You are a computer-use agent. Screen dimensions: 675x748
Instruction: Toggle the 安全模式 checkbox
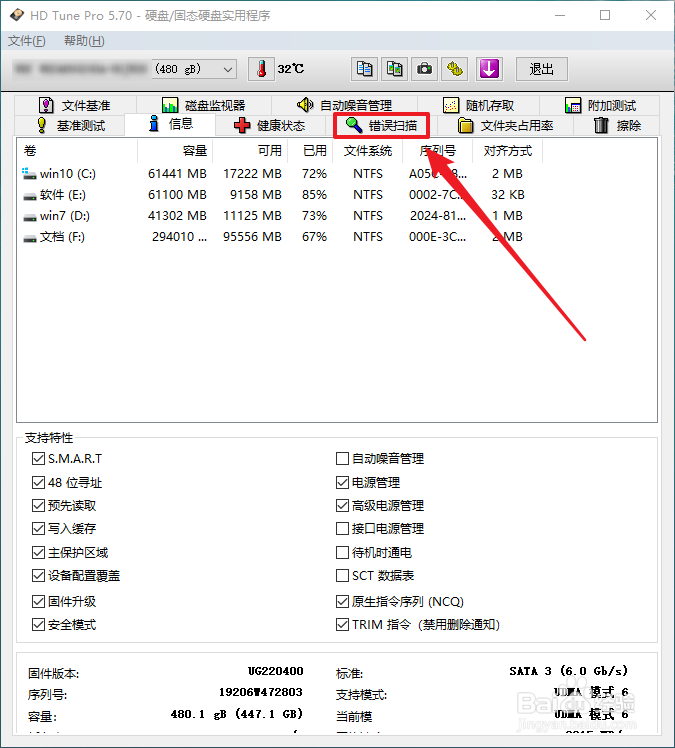[38, 624]
